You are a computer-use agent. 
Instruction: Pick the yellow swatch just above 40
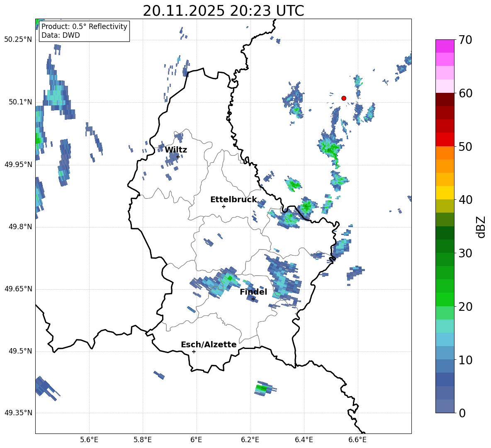(x=445, y=193)
